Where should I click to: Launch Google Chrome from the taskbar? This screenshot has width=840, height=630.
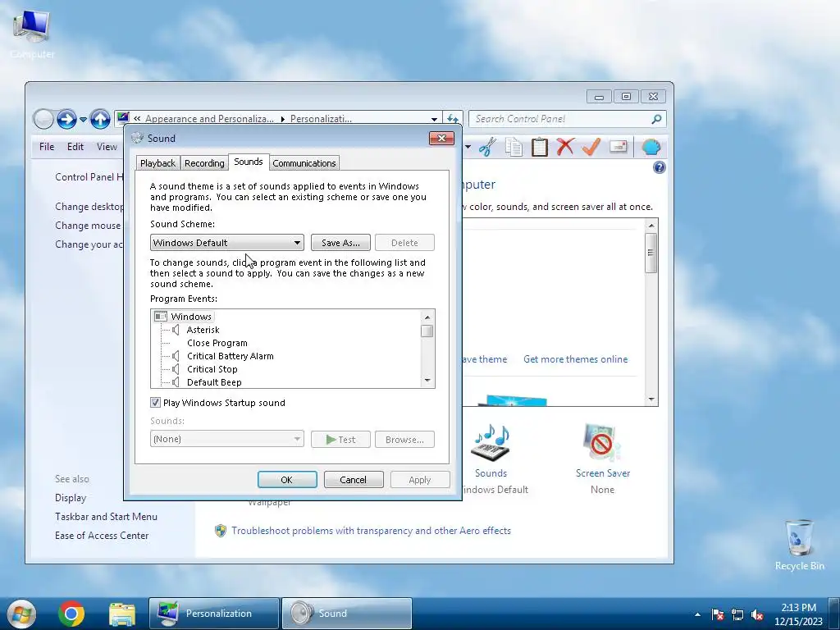pyautogui.click(x=71, y=614)
